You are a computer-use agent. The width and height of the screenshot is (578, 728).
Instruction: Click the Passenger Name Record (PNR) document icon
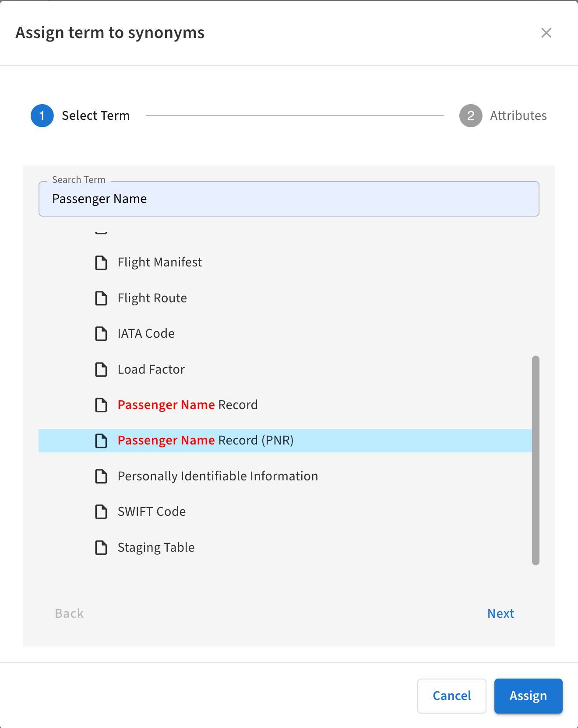(101, 441)
